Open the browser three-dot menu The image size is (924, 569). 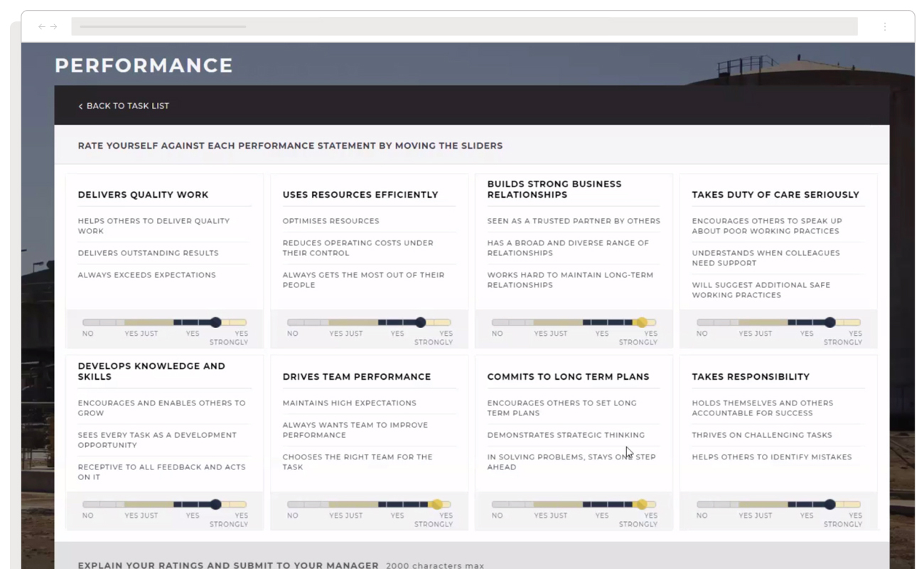click(885, 26)
